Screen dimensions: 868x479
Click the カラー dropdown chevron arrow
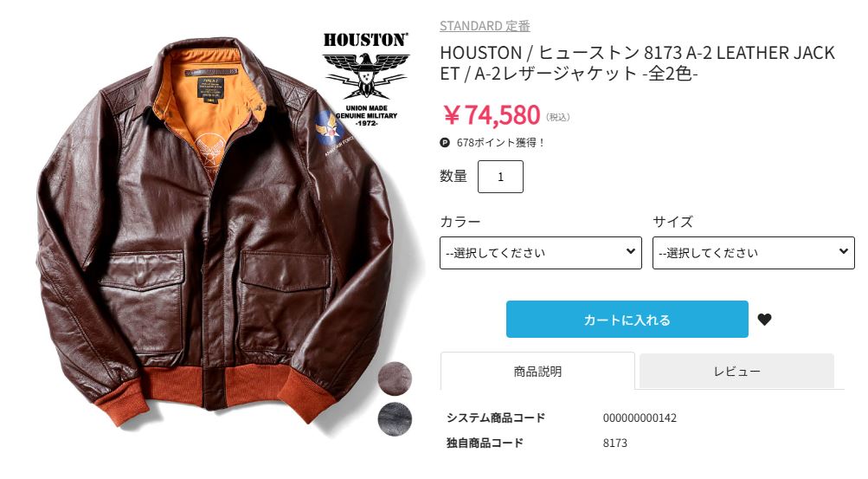(x=630, y=251)
